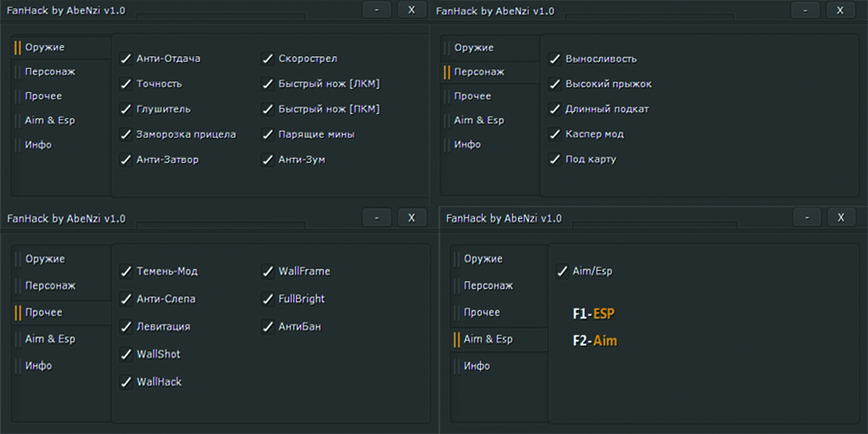The width and height of the screenshot is (868, 434).
Task: Disable the Анти-Зум option
Action: tap(268, 160)
